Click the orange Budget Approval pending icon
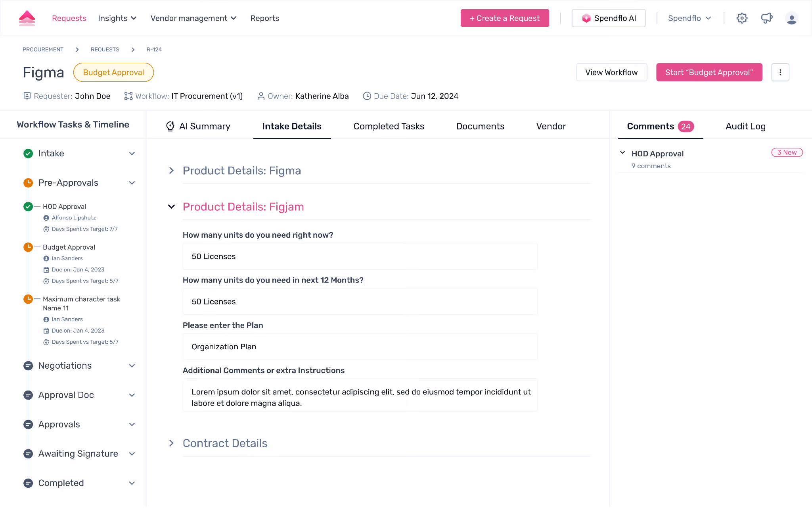812x508 pixels. point(28,247)
